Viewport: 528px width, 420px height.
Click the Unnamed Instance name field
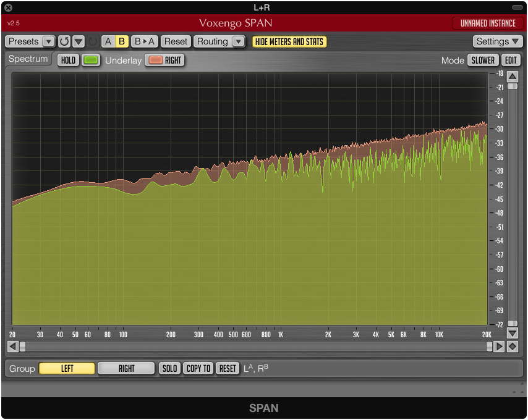point(488,23)
